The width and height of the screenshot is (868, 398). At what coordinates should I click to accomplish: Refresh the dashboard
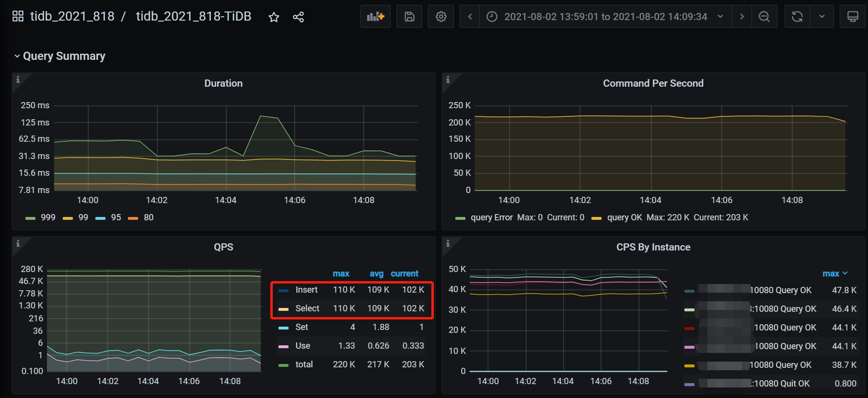(797, 17)
